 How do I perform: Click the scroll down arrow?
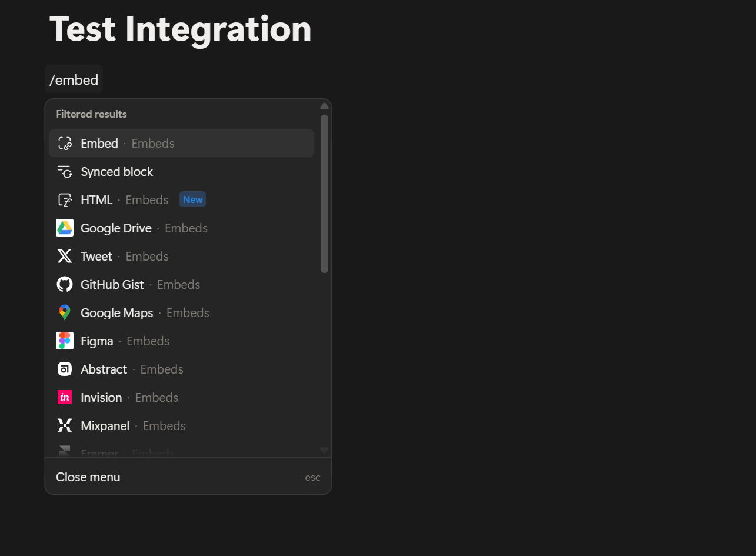[x=324, y=450]
